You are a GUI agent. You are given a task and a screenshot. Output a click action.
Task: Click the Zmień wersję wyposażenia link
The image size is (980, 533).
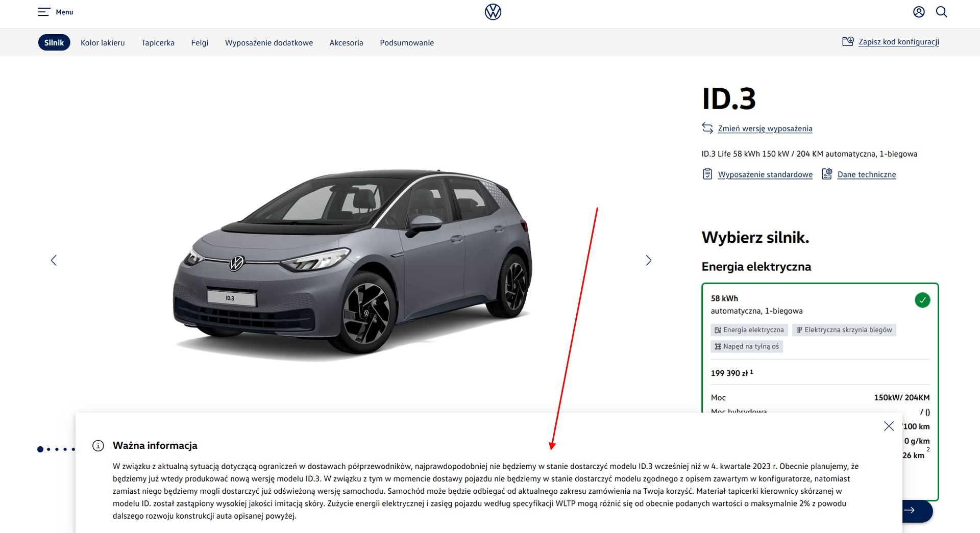(765, 129)
